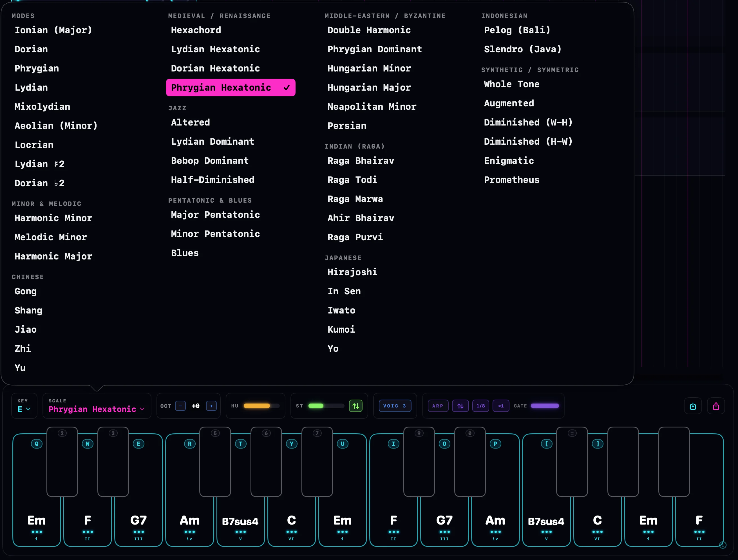The height and width of the screenshot is (560, 738).
Task: Select Lydian Dominant jazz scale
Action: coord(213,142)
